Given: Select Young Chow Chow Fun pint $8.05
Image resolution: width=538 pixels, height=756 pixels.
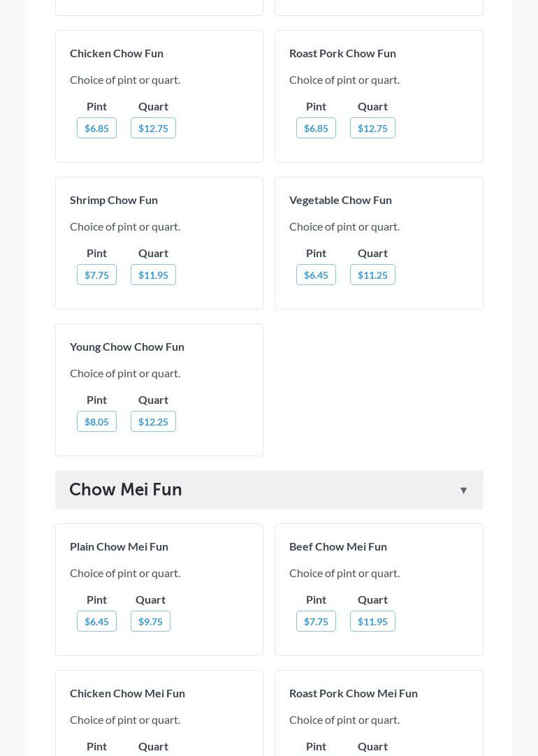Looking at the screenshot, I should [96, 422].
